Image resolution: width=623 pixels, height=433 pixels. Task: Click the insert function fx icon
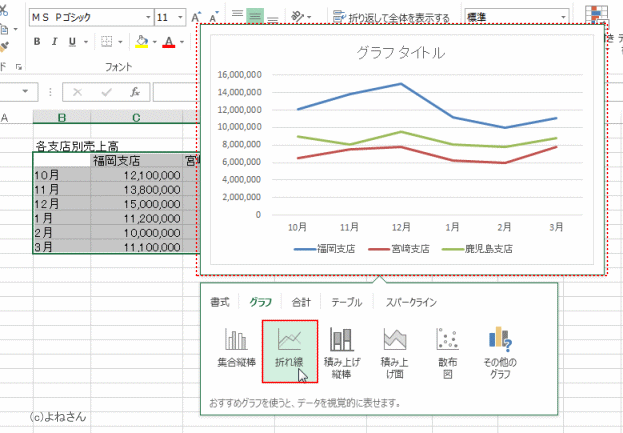(x=134, y=91)
